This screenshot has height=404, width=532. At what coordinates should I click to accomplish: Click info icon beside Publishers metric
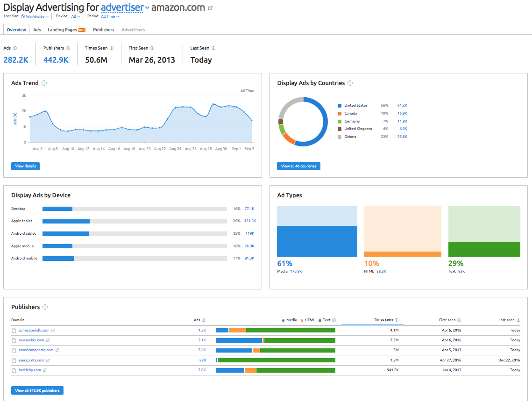(68, 48)
